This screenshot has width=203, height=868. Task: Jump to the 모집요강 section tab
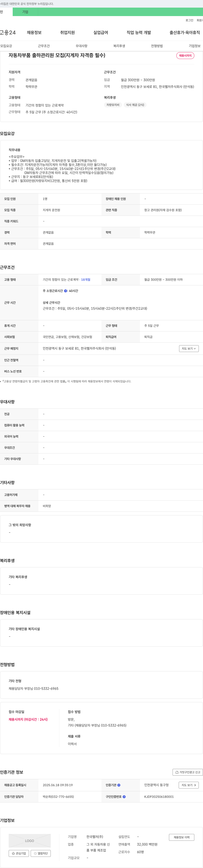pyautogui.click(x=6, y=46)
